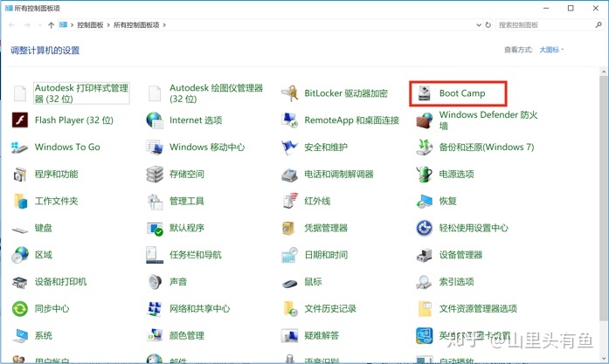Open the Windows 移动中心 icon
609x364 pixels.
pyautogui.click(x=155, y=147)
